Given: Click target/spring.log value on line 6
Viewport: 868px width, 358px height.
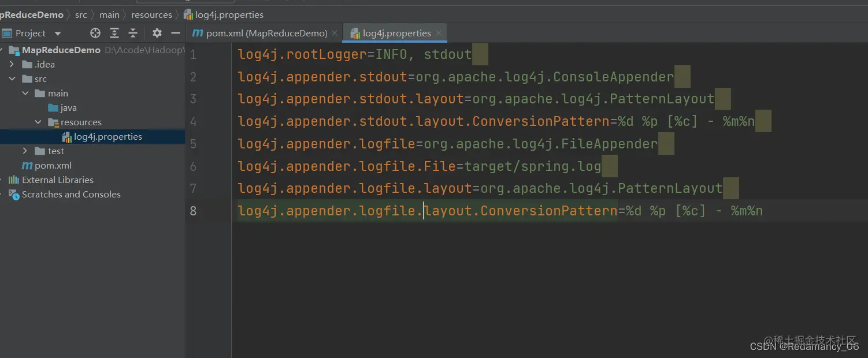Looking at the screenshot, I should click(533, 166).
